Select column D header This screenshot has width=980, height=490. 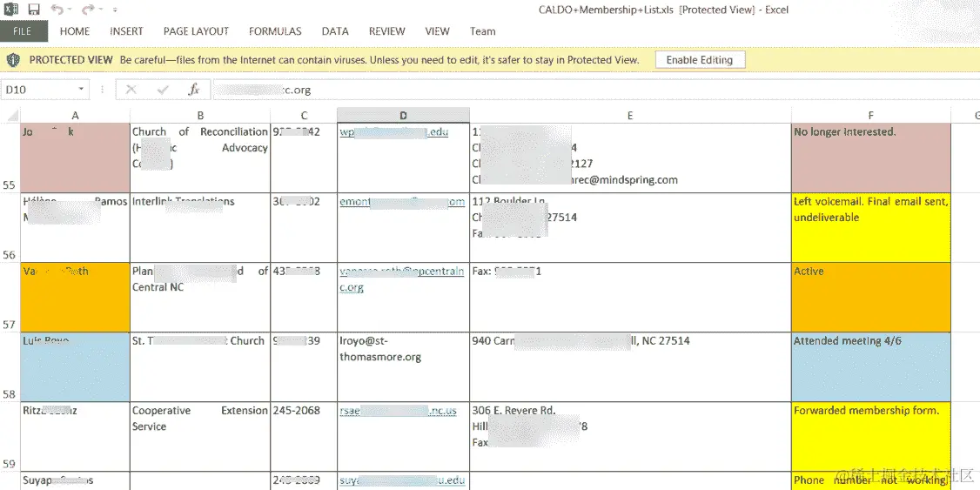coord(403,115)
